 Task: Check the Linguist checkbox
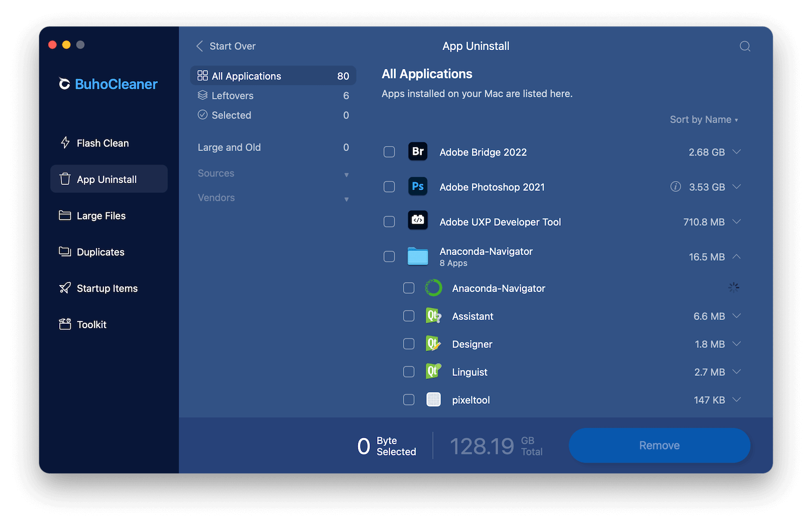409,372
